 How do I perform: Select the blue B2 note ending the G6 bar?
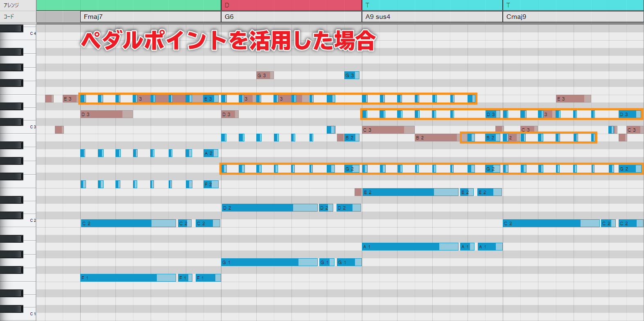pos(352,138)
